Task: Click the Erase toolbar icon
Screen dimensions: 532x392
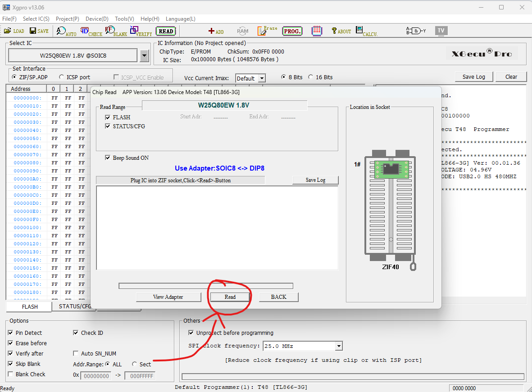Action: [x=267, y=31]
